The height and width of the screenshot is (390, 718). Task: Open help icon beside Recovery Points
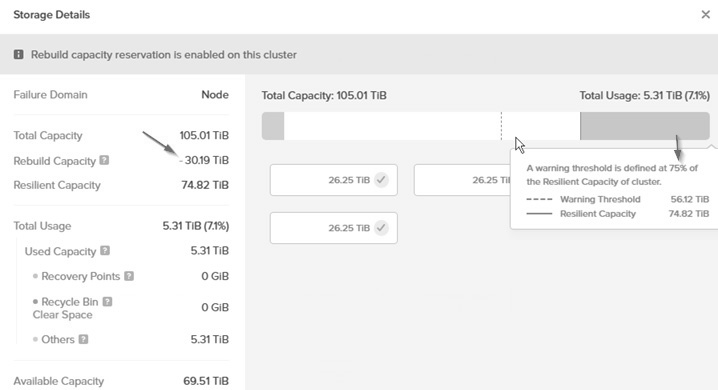click(x=129, y=276)
